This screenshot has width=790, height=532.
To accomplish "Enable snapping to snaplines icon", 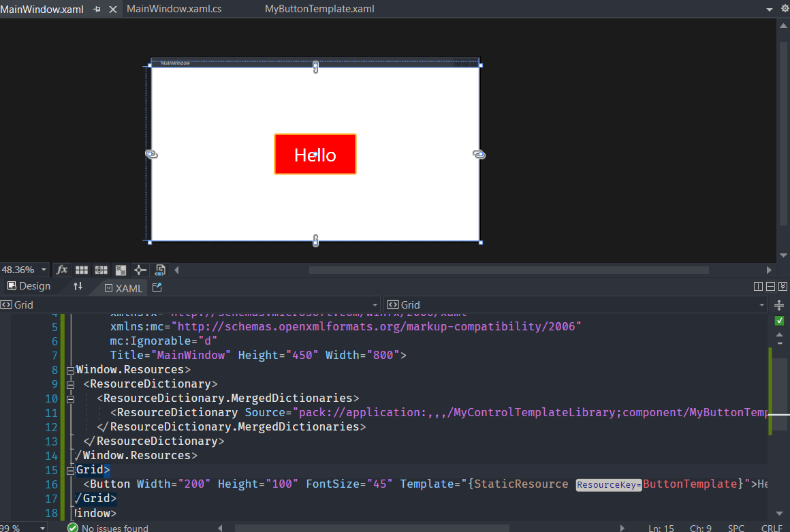I will coord(140,270).
